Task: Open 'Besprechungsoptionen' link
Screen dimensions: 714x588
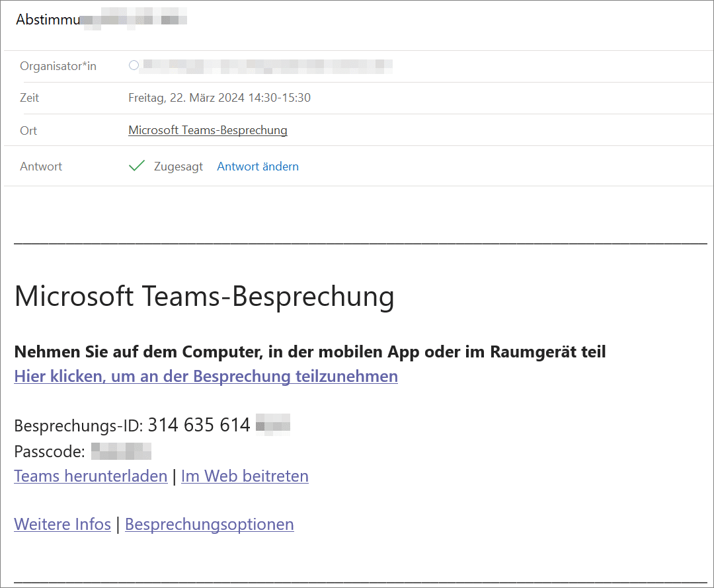Action: (210, 525)
